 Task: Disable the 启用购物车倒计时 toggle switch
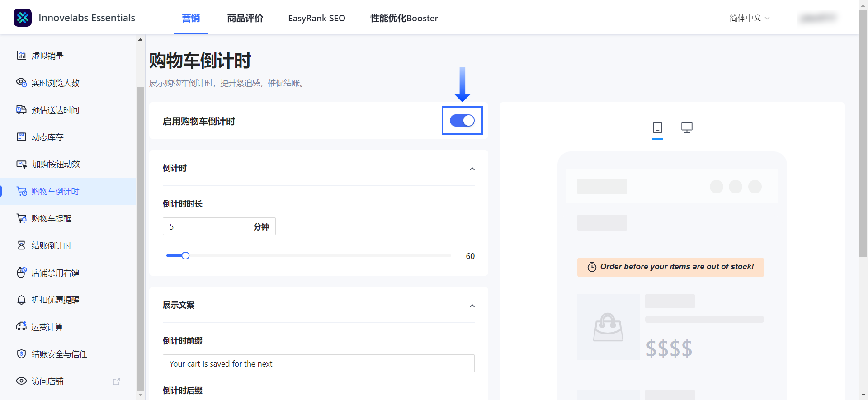(x=462, y=121)
